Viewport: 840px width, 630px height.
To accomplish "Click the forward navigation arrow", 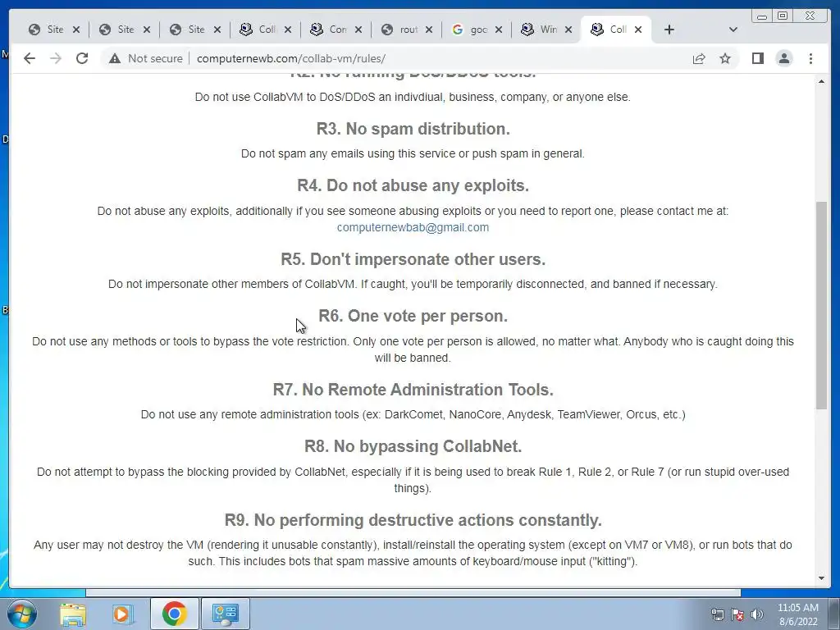I will coord(56,58).
